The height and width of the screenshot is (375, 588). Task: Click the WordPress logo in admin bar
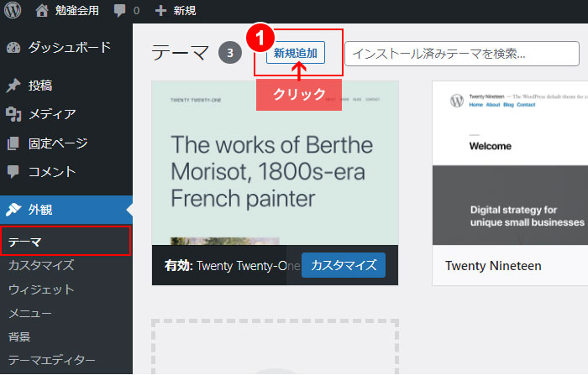click(x=13, y=10)
